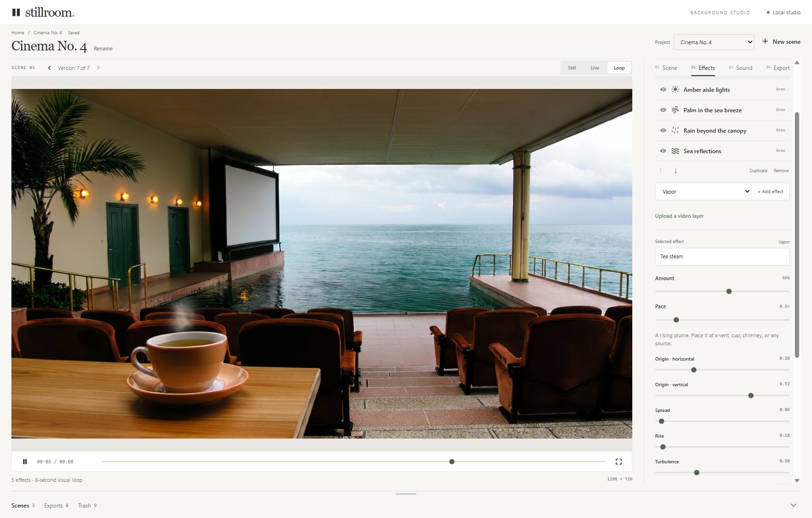This screenshot has height=518, width=812.
Task: Hide Palm in the sea breeze effect
Action: tap(663, 110)
